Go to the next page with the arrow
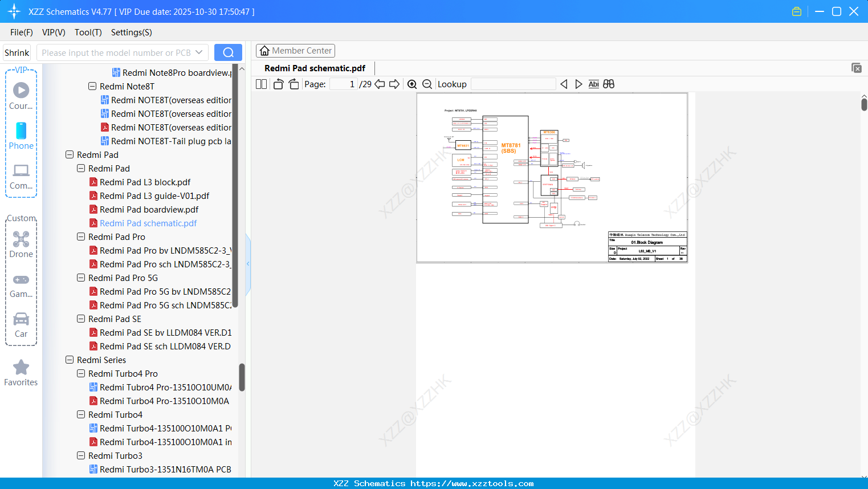This screenshot has height=489, width=868. click(394, 84)
